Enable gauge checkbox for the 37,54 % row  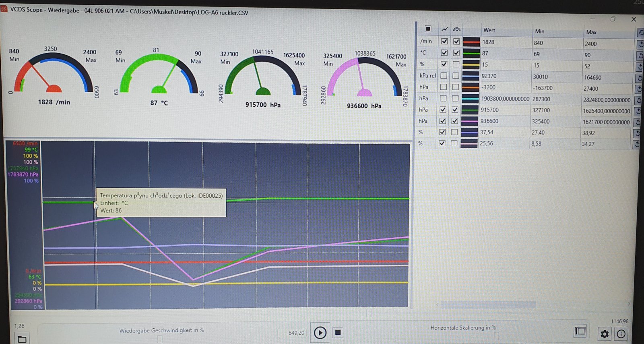(454, 132)
